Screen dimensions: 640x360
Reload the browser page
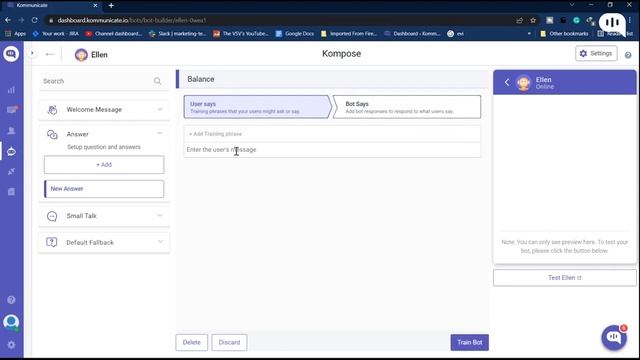(35, 20)
